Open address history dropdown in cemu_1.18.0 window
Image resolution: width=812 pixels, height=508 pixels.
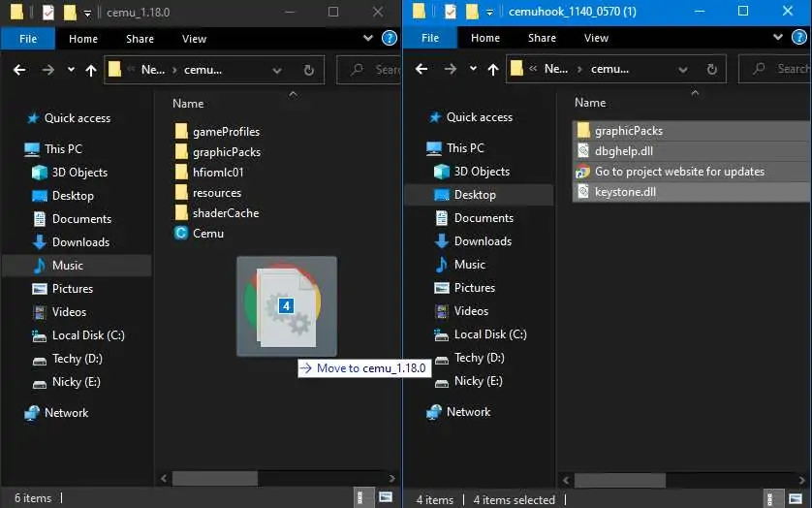click(277, 70)
